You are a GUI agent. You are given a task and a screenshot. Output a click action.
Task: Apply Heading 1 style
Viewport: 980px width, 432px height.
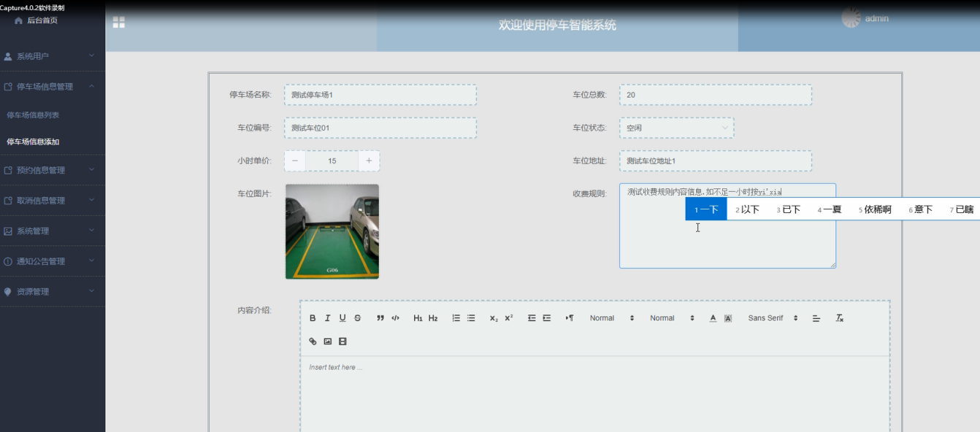click(x=418, y=318)
